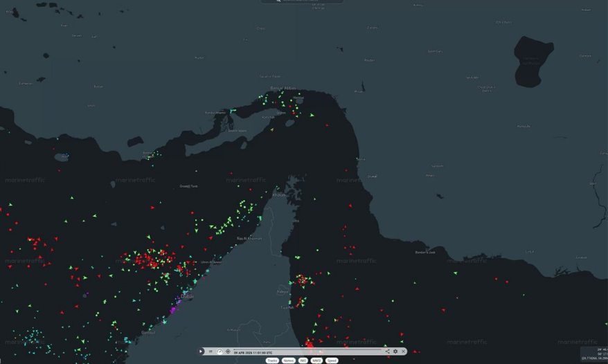Screen dimensions: 608x364
Task: Click the magnifier icon in the search bar
Action: [x=278, y=1]
